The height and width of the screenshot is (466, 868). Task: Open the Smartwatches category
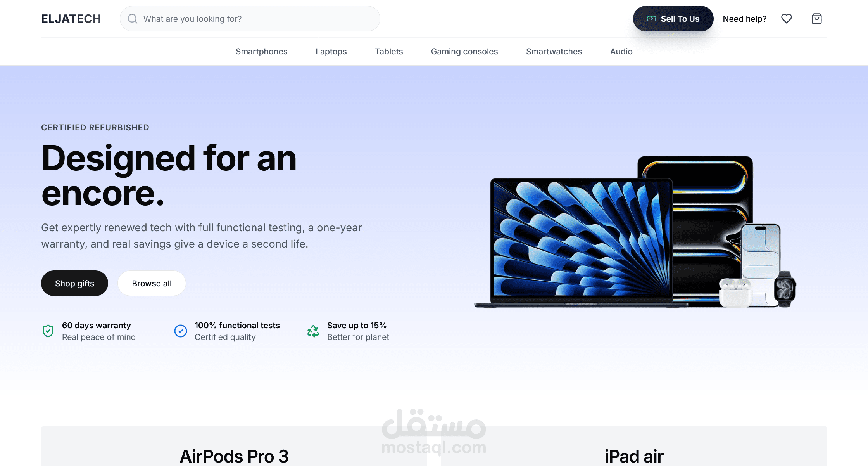(554, 52)
